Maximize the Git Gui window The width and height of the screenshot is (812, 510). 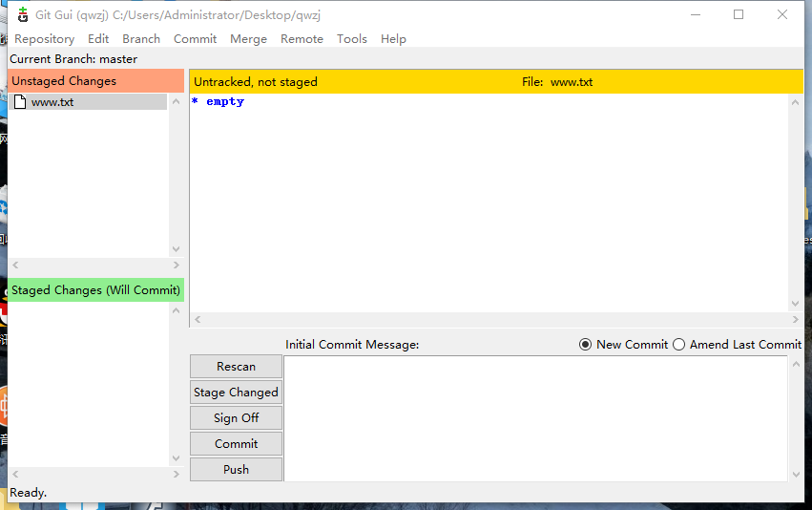[x=739, y=15]
